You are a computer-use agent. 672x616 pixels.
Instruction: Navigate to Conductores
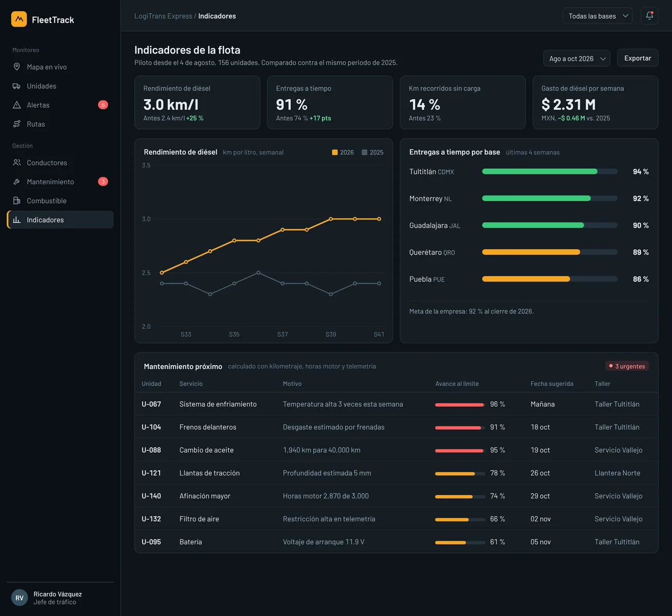click(x=60, y=163)
